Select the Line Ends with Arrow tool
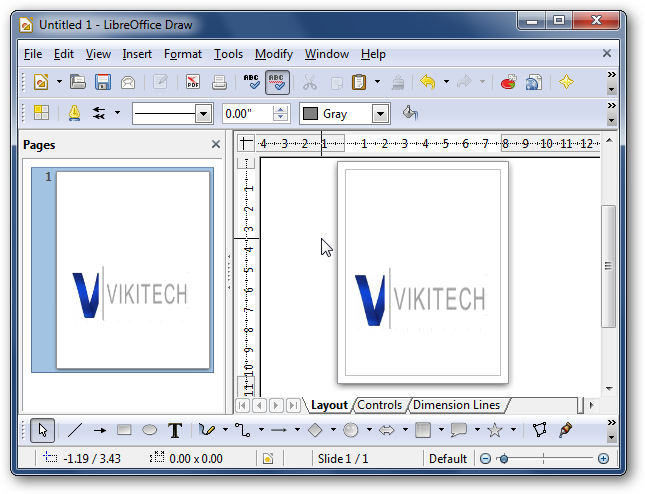 point(100,431)
